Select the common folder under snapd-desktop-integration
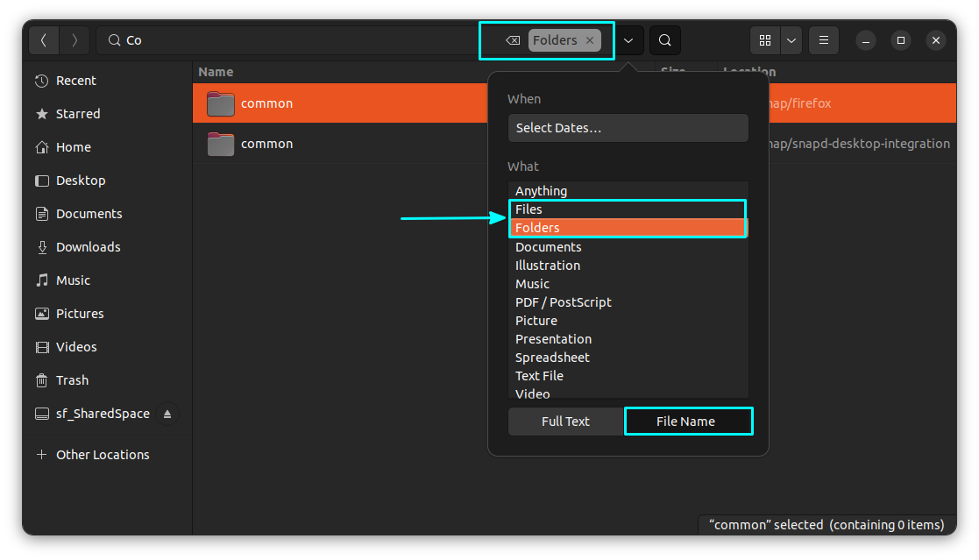The height and width of the screenshot is (560, 979). pos(266,143)
